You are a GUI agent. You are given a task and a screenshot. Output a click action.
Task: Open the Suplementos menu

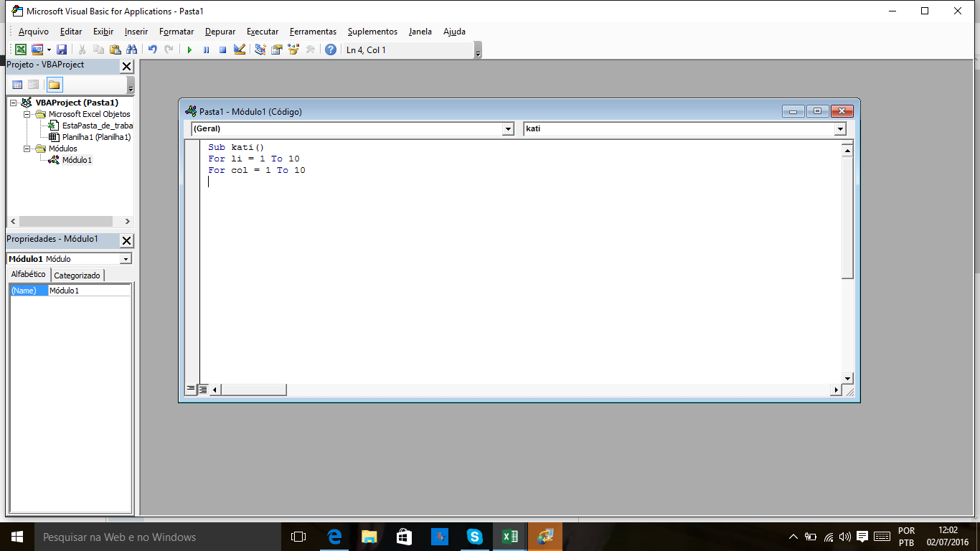click(x=372, y=32)
